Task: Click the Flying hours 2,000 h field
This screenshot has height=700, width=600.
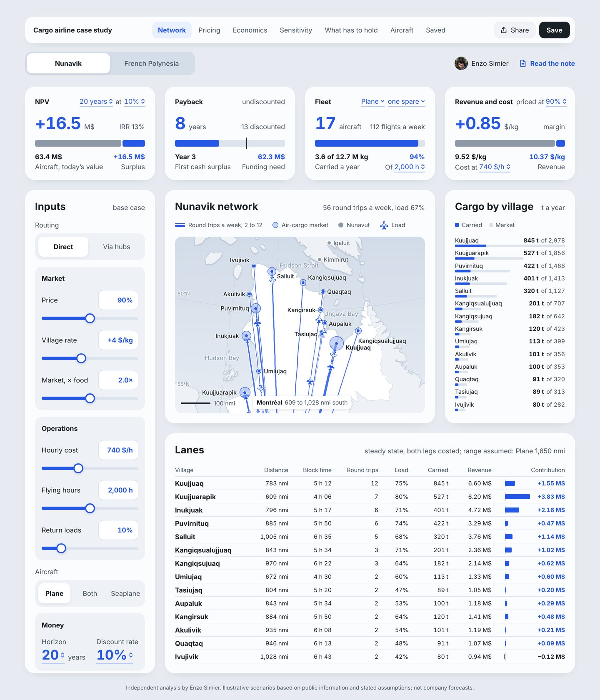Action: point(118,490)
